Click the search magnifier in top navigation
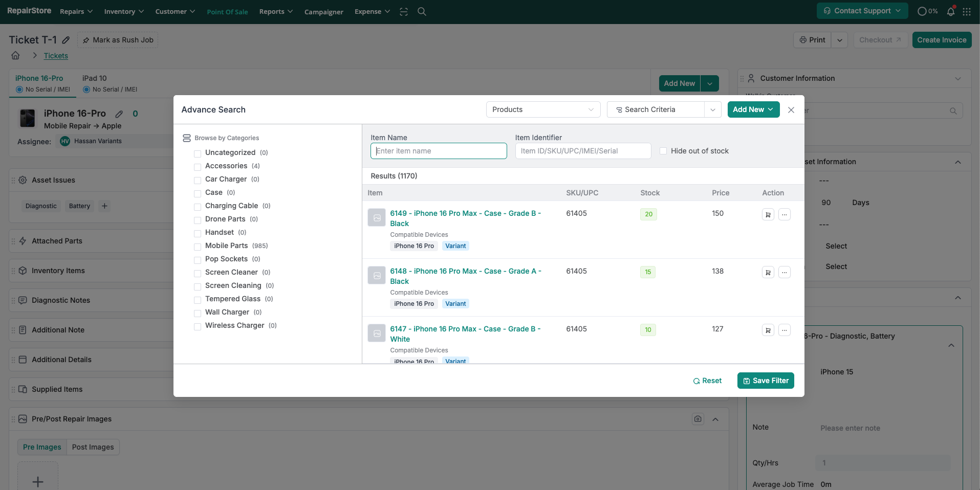 (422, 11)
